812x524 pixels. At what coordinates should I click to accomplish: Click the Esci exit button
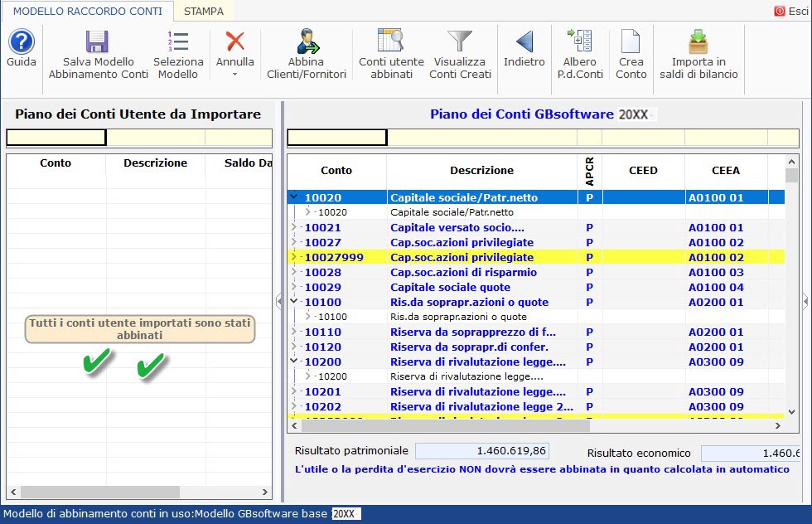point(790,11)
